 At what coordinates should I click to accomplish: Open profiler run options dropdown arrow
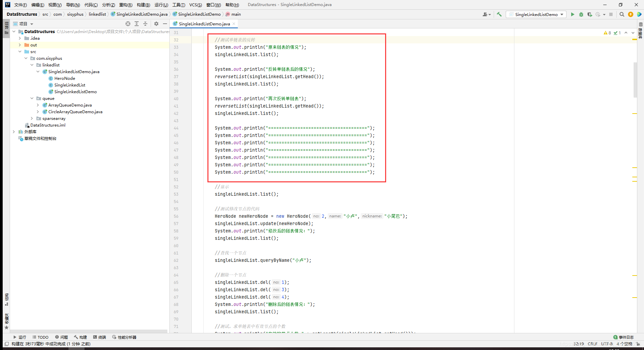pyautogui.click(x=604, y=14)
